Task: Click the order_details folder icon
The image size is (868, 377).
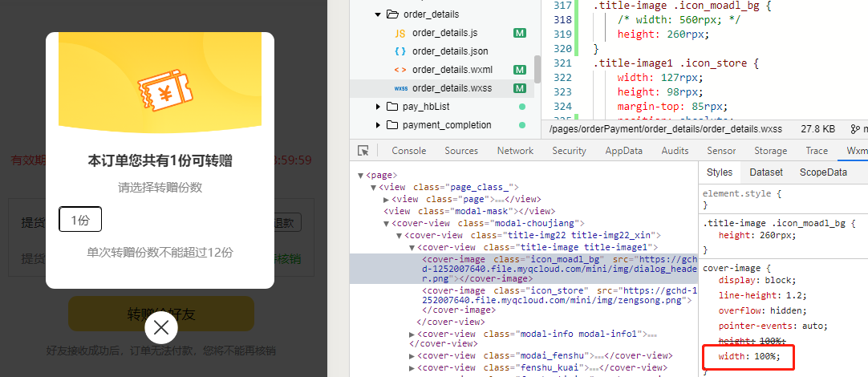Action: pyautogui.click(x=392, y=14)
